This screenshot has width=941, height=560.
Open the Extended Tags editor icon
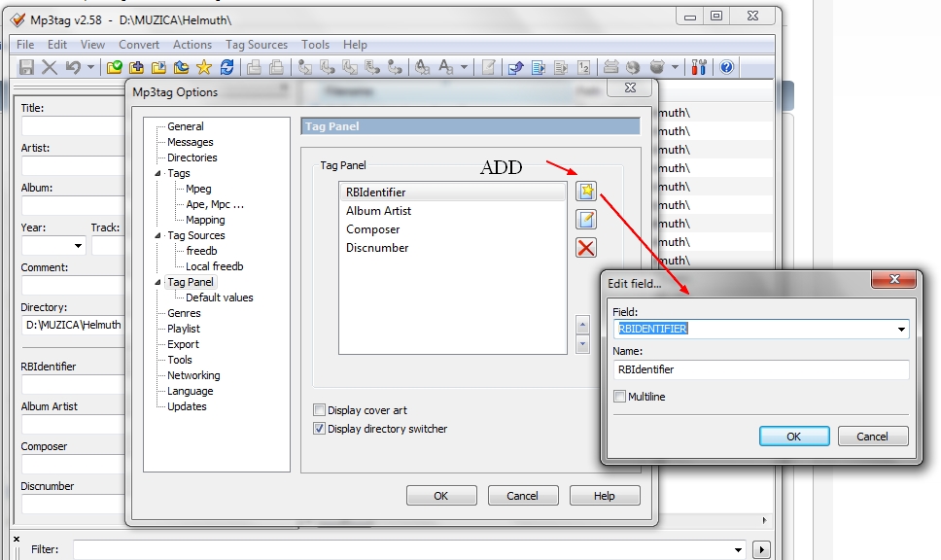(489, 67)
